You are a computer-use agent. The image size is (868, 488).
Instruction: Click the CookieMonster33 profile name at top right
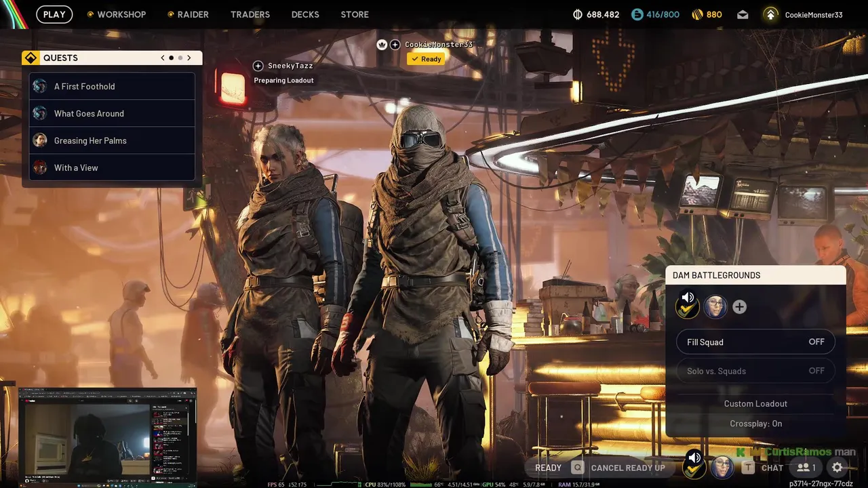[814, 15]
